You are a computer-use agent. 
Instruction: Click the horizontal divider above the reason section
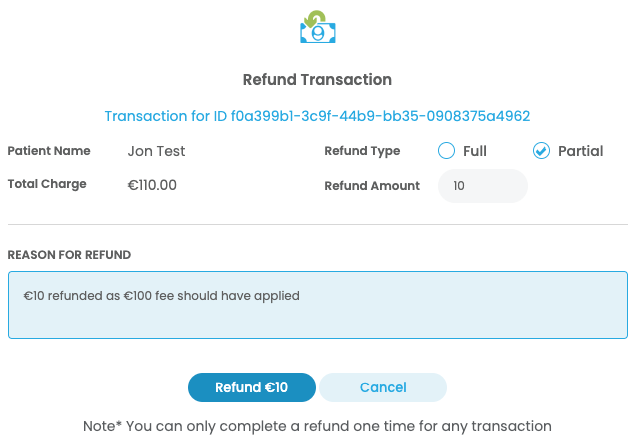(x=317, y=224)
